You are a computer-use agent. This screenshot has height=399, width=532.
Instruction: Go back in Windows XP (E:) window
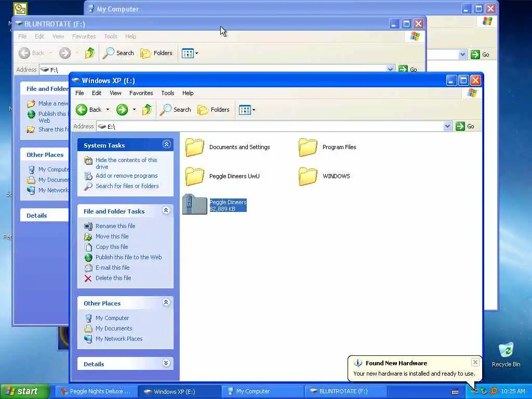click(x=88, y=110)
